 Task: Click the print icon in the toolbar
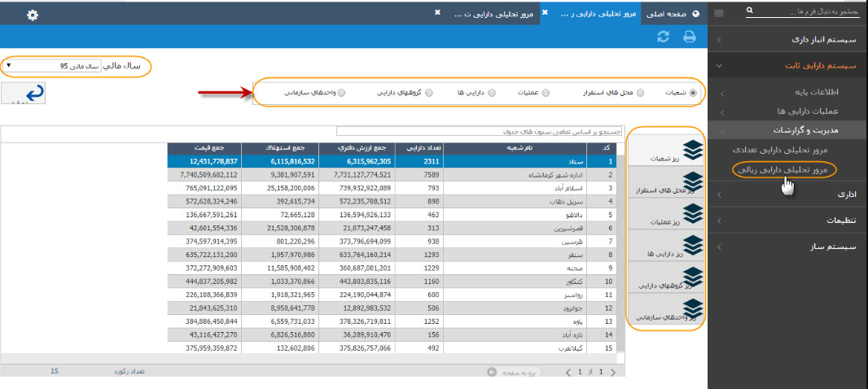689,37
